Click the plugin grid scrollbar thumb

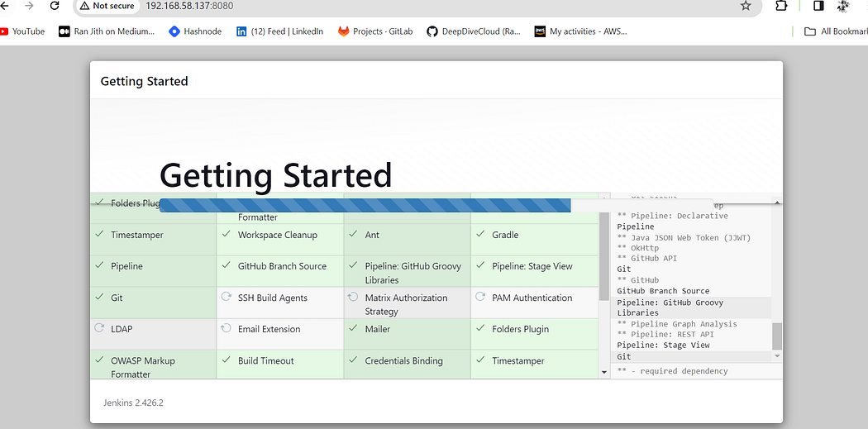[x=604, y=255]
